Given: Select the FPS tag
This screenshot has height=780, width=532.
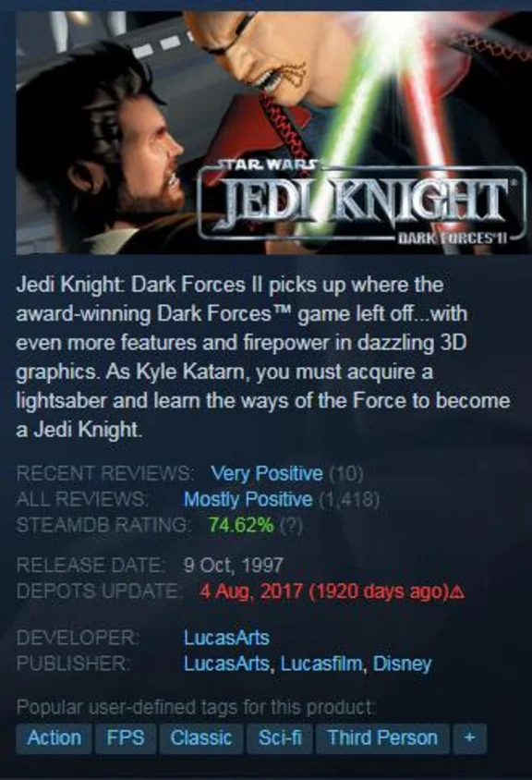Looking at the screenshot, I should [x=126, y=737].
